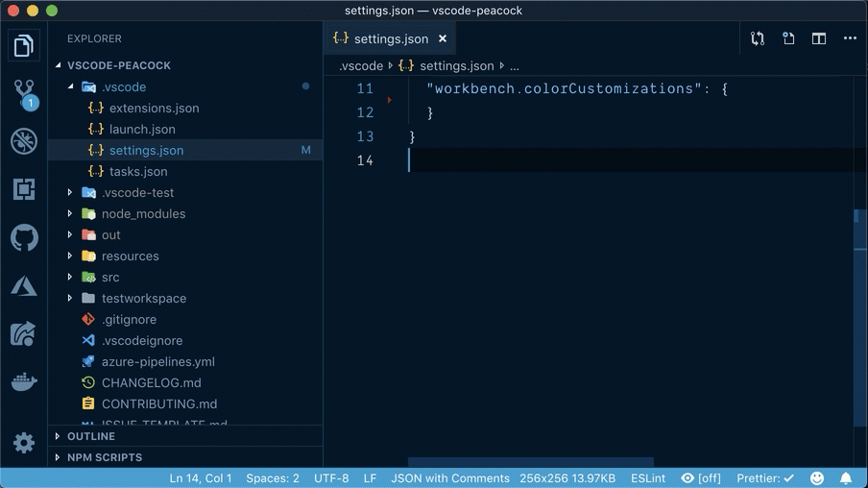Click the .vscode breadcrumb segment

tap(361, 66)
